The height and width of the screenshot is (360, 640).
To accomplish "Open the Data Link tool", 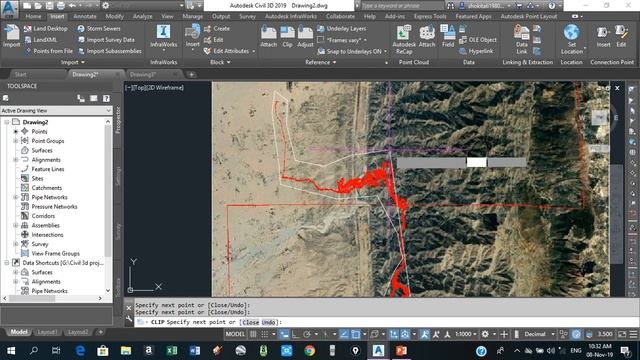I will click(522, 39).
